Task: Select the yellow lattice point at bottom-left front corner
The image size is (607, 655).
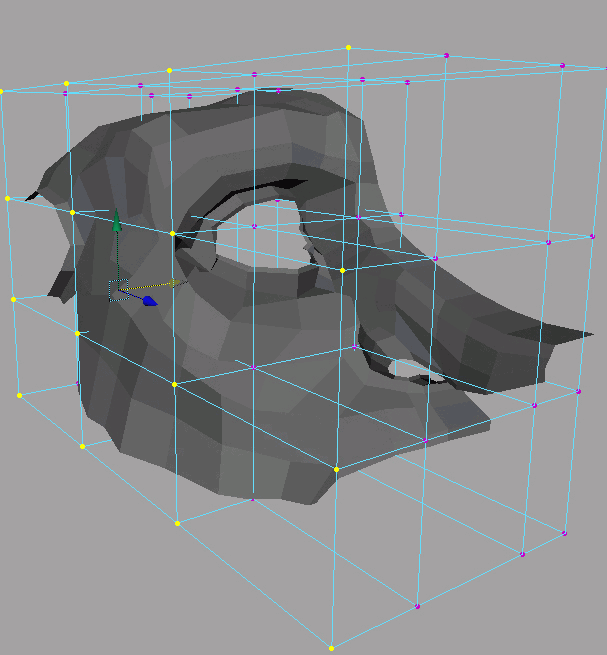Action: [x=177, y=523]
